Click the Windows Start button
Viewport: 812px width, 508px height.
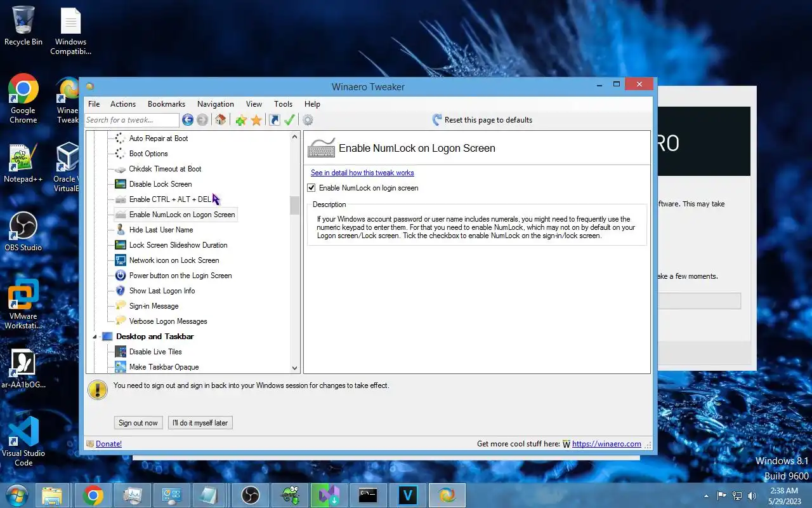click(16, 495)
